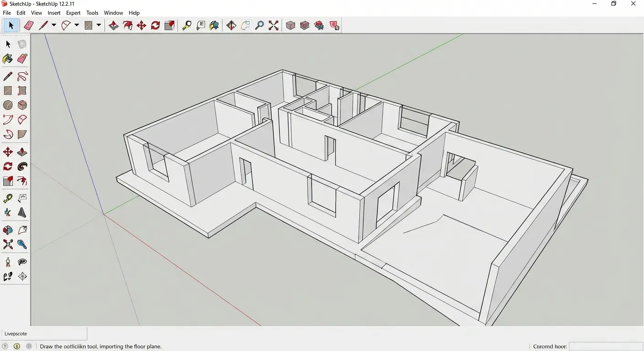Open the Tools menu
644x351 pixels.
92,12
